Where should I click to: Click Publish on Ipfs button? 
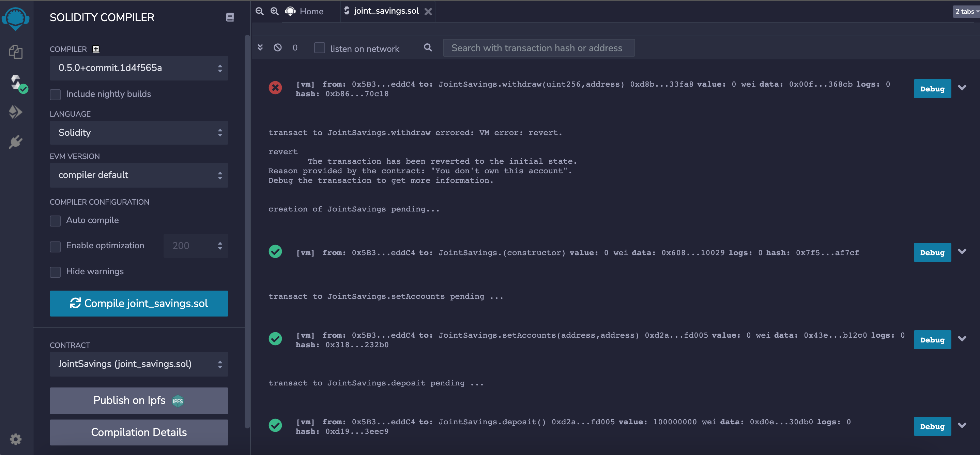click(x=139, y=400)
